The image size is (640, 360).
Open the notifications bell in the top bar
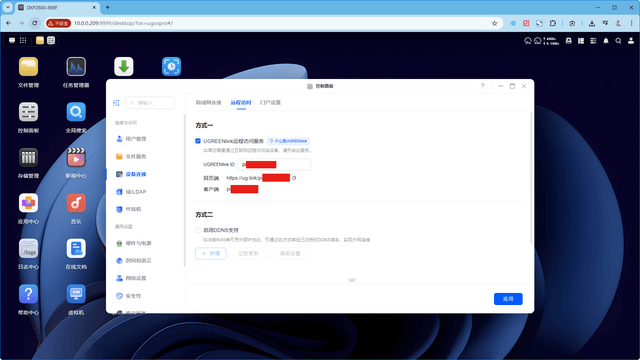[x=606, y=41]
